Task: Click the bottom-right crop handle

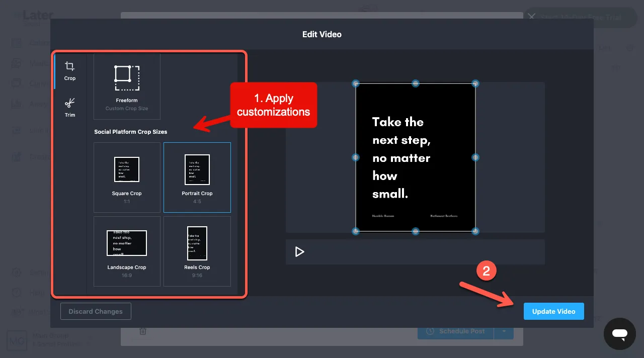Action: coord(475,231)
